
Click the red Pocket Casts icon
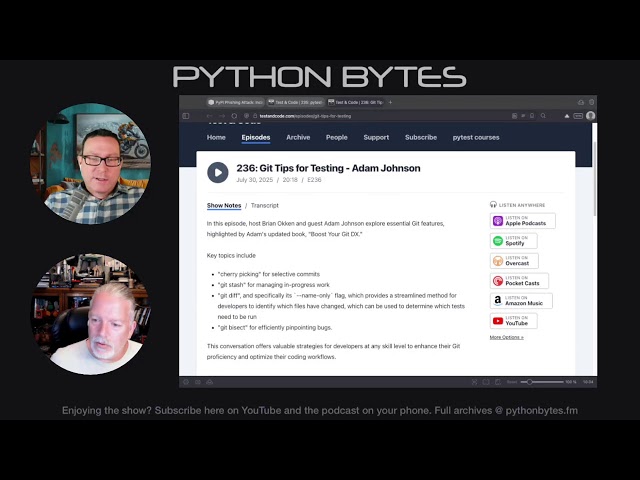coord(498,281)
